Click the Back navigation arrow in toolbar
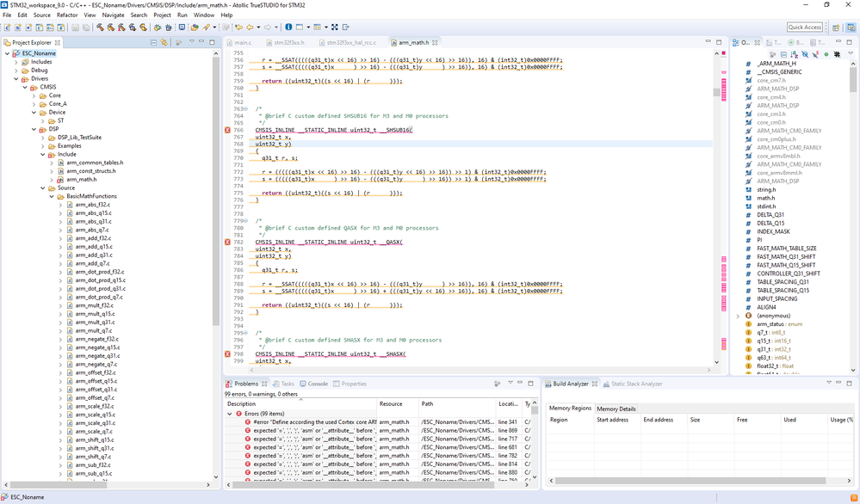Screen dimensions: 860x504 coord(251,27)
